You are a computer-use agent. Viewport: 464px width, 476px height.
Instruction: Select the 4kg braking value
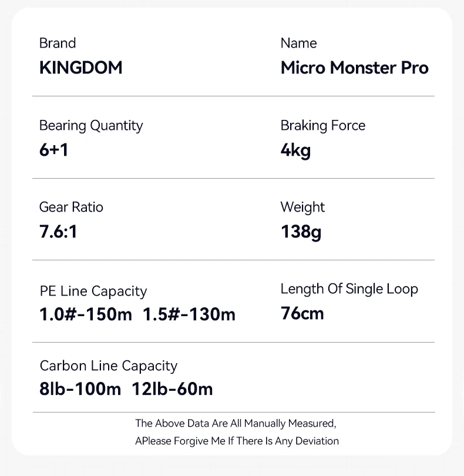click(295, 150)
